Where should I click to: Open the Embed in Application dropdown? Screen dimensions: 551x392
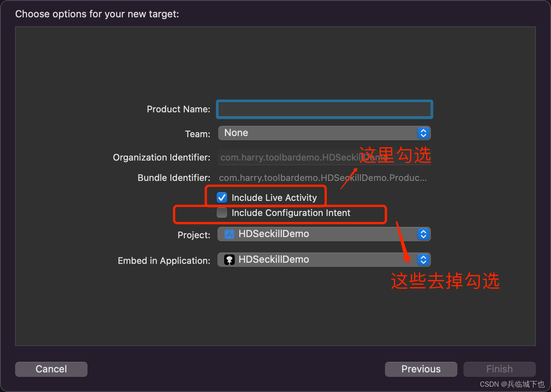[324, 260]
